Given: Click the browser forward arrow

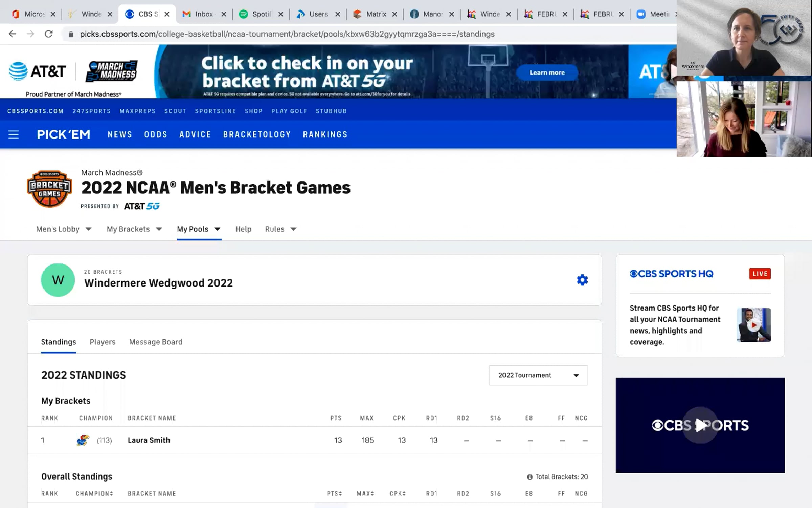Looking at the screenshot, I should 30,34.
